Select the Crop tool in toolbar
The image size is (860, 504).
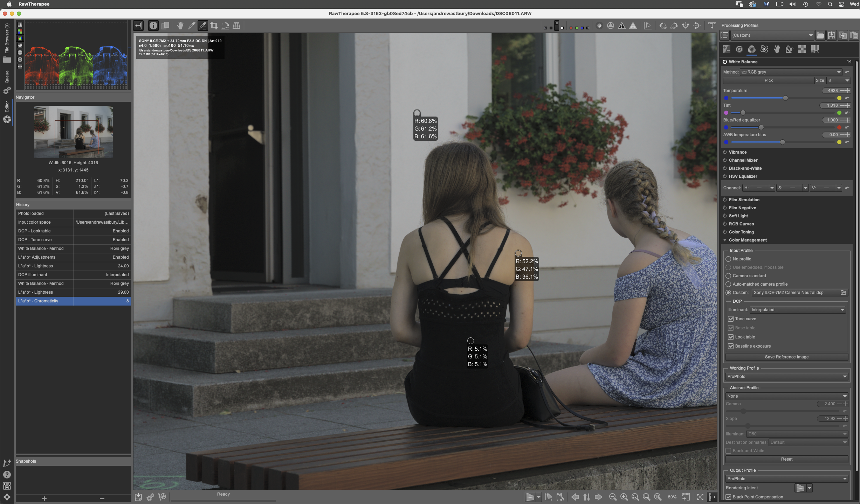(x=214, y=26)
